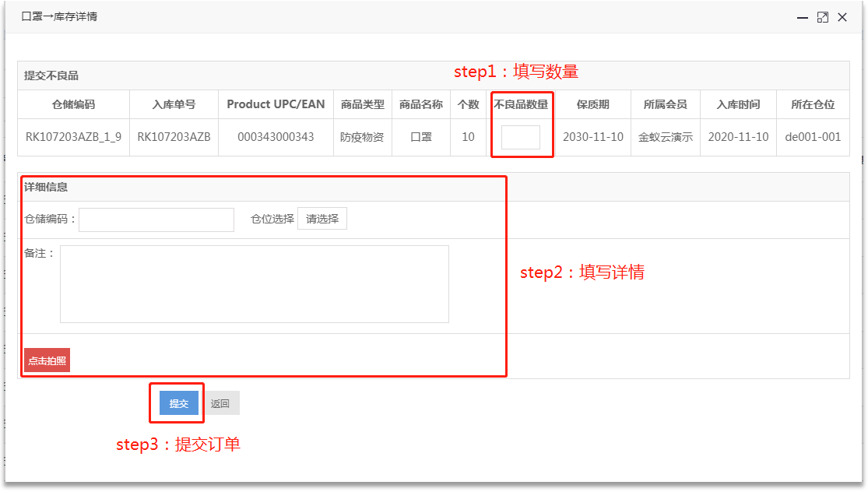
Task: Close the 库存详情 dialog
Action: 842,17
